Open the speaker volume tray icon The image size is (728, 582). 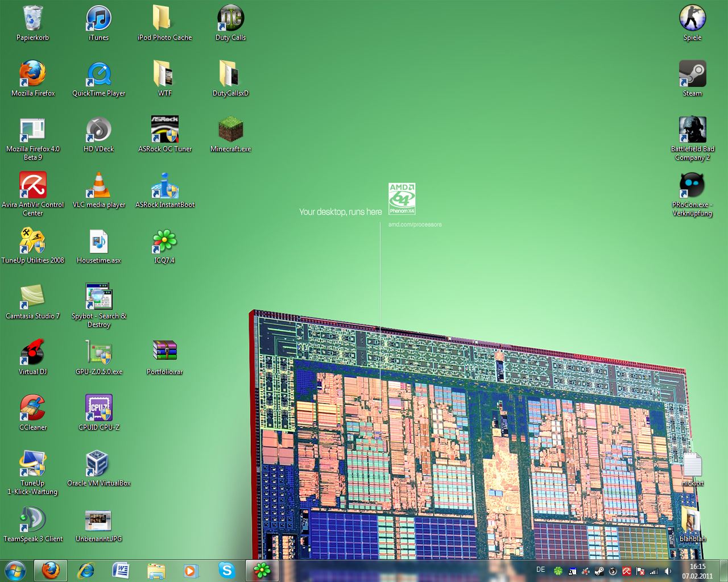click(x=668, y=571)
